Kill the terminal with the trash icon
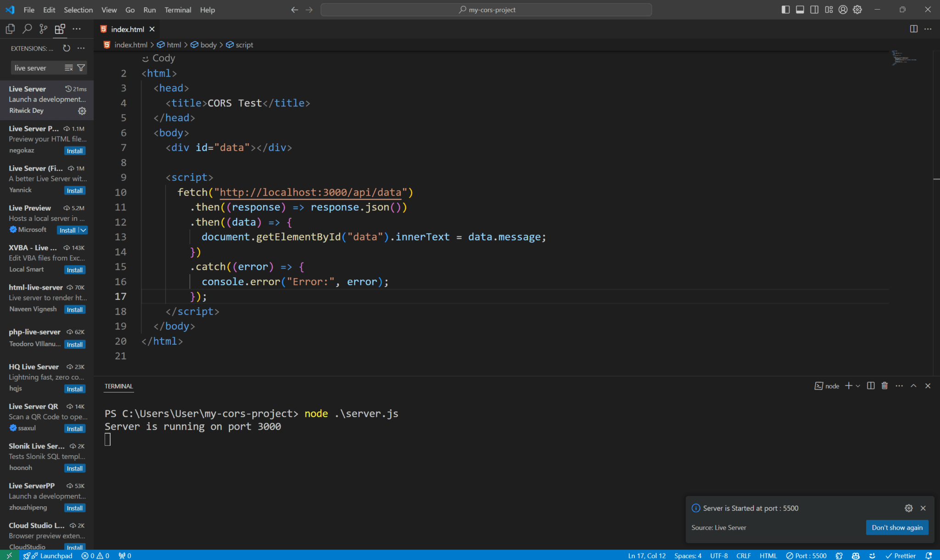Screen dimensions: 940x560 coord(884,386)
